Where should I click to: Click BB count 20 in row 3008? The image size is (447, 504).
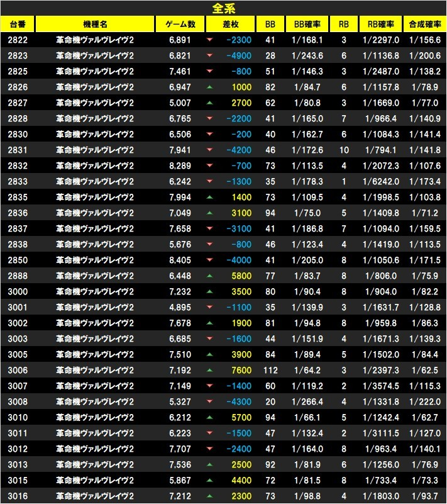tap(270, 402)
